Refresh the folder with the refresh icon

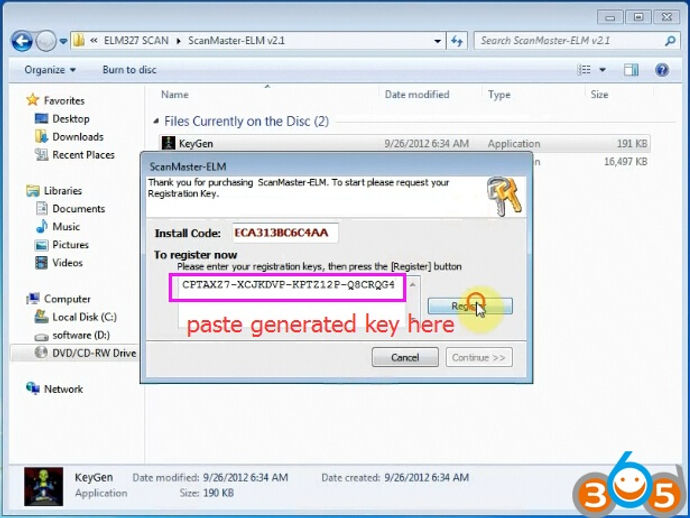457,41
